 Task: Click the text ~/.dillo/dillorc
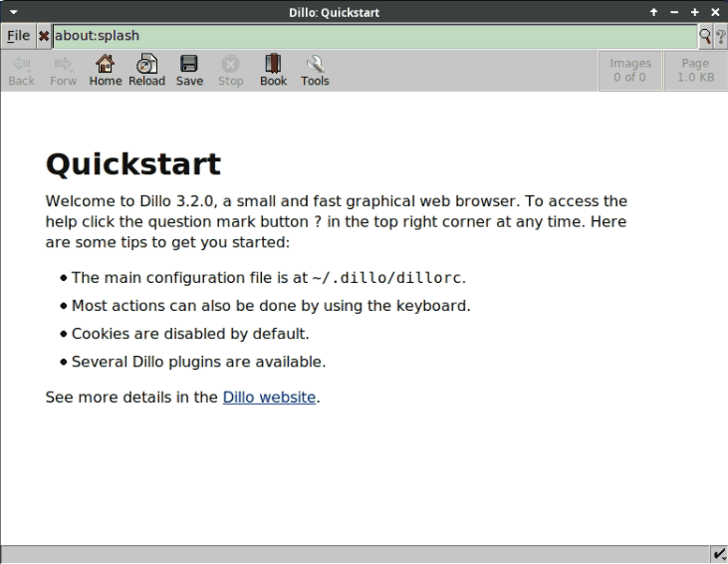[386, 277]
